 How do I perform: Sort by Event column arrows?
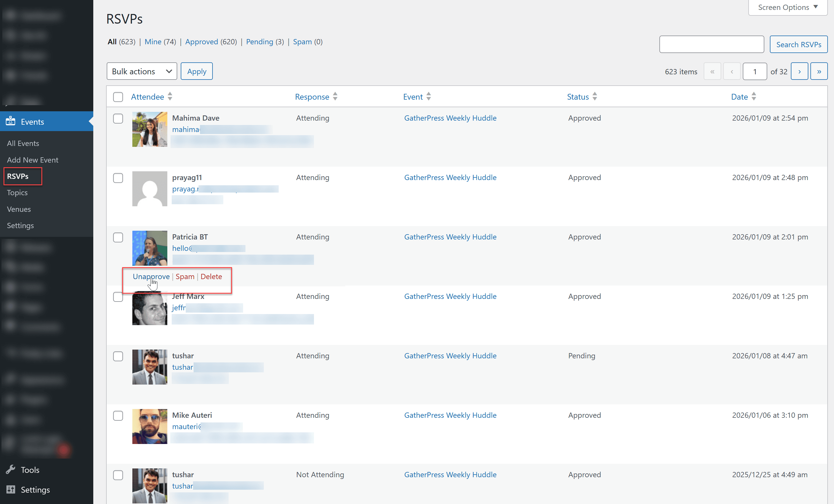[429, 97]
